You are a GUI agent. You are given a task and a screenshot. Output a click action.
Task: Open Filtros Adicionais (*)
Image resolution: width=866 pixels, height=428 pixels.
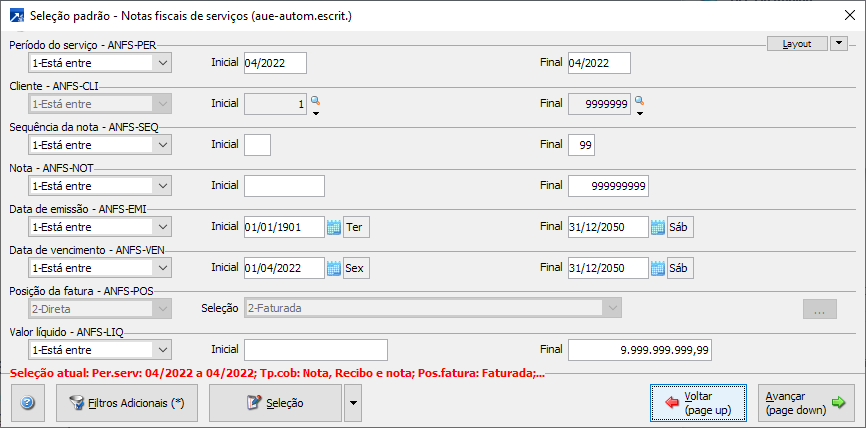click(x=126, y=403)
